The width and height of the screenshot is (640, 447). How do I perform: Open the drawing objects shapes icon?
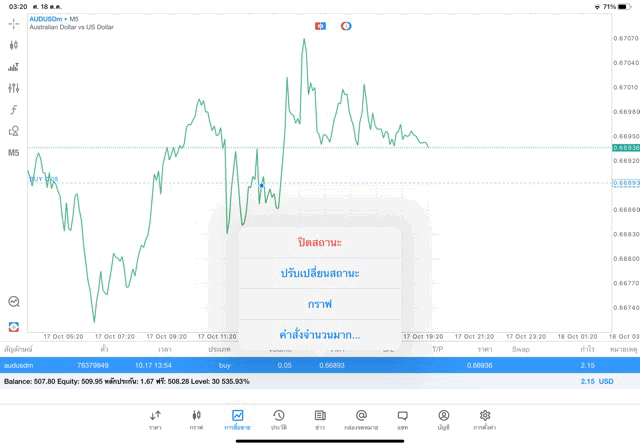click(13, 131)
